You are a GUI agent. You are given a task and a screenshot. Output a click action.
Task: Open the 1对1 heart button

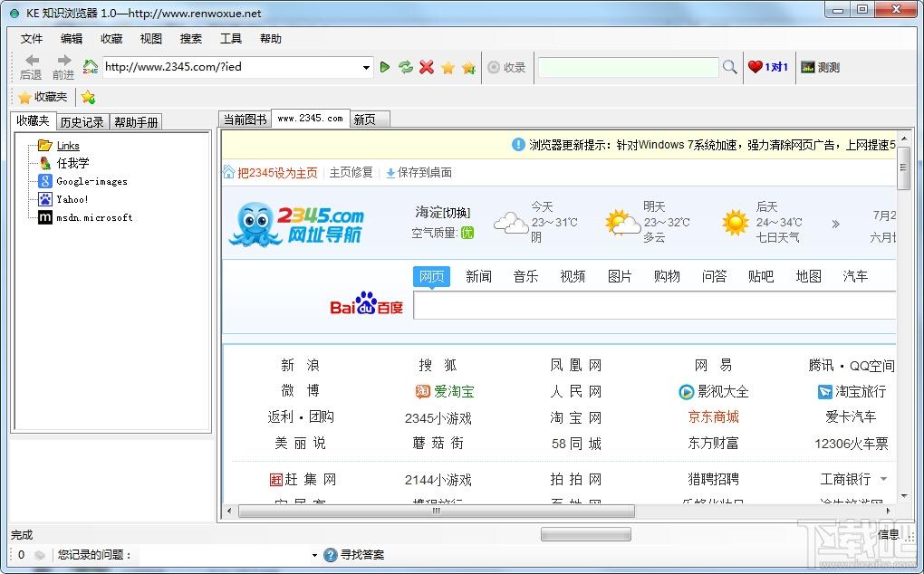[x=768, y=67]
